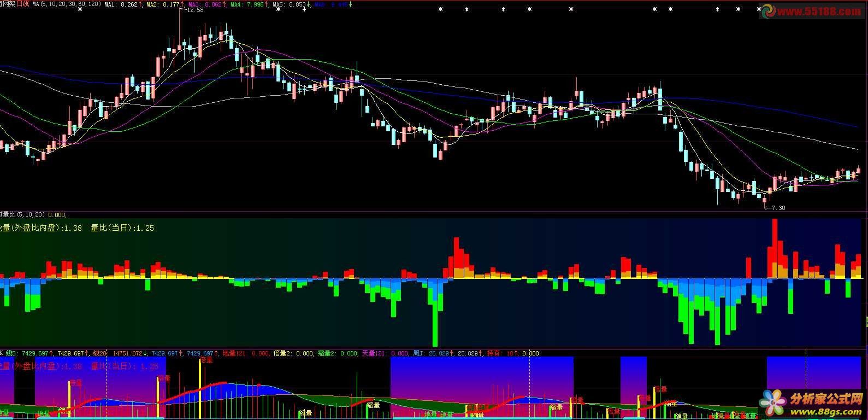Click the 缩量2: 0.000 readout
The image size is (868, 420).
[338, 353]
